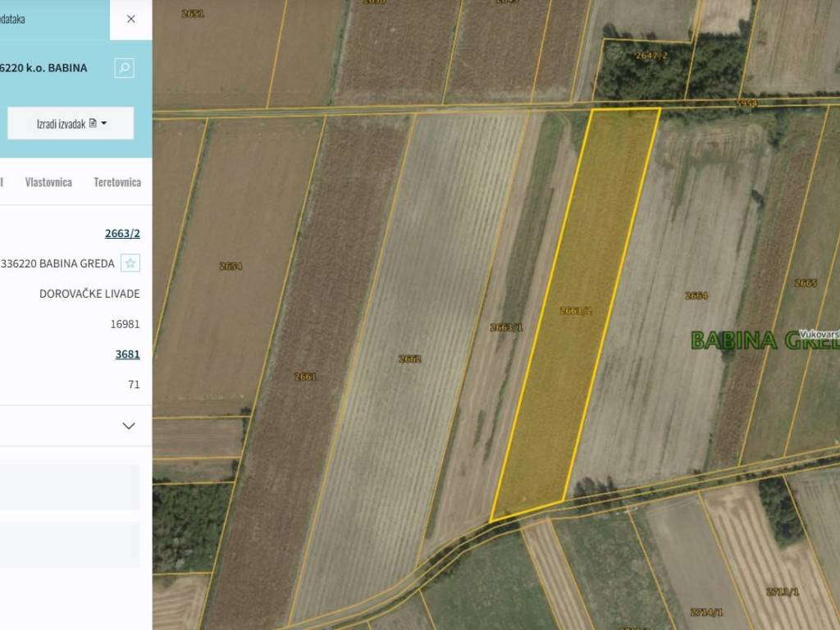This screenshot has height=630, width=840.
Task: Close the parcel data side panel
Action: tap(130, 19)
